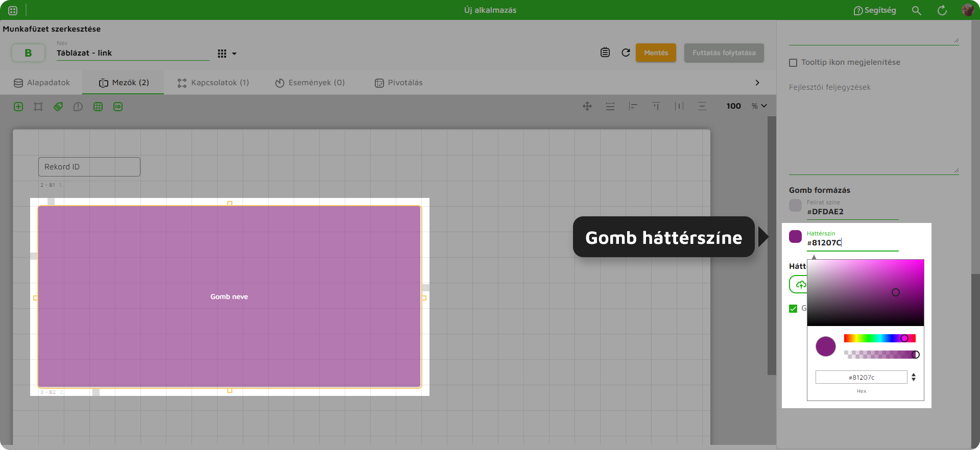Select the Mezők (2) tab
The image size is (980, 450).
124,83
